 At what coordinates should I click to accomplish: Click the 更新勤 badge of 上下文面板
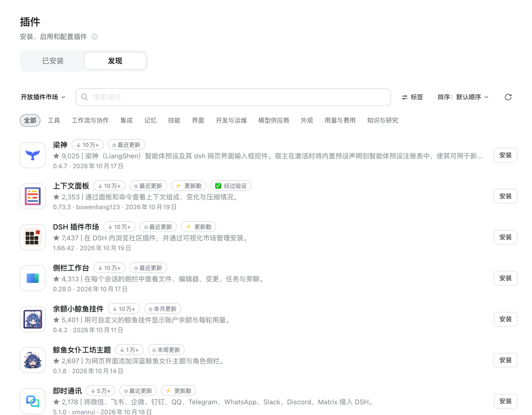pos(189,186)
